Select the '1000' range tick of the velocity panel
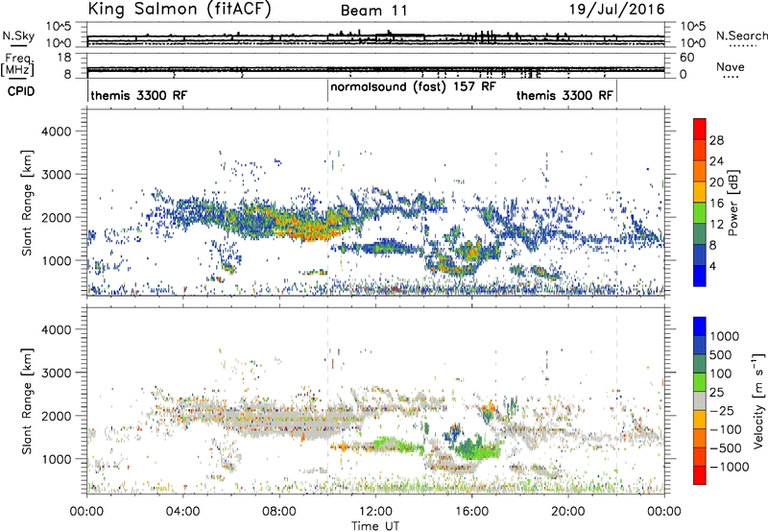768x532 pixels. (56, 459)
